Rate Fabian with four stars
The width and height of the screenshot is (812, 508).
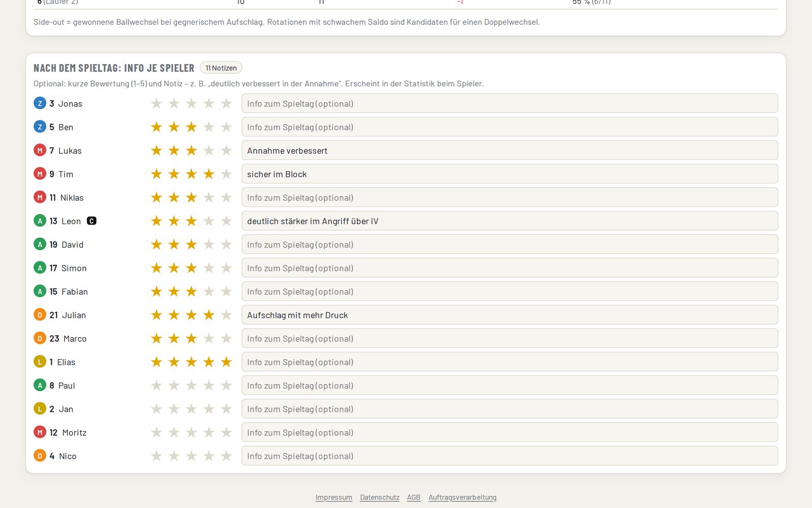[209, 292]
